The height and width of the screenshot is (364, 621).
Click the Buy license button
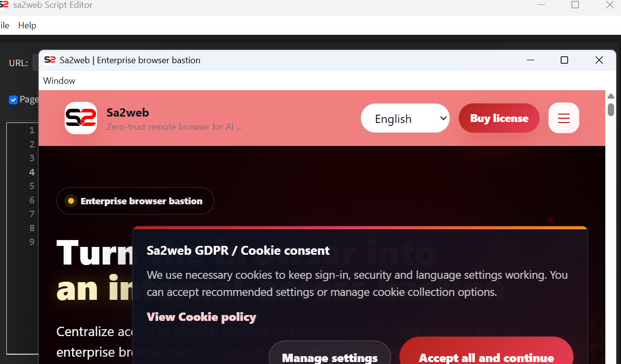(499, 118)
